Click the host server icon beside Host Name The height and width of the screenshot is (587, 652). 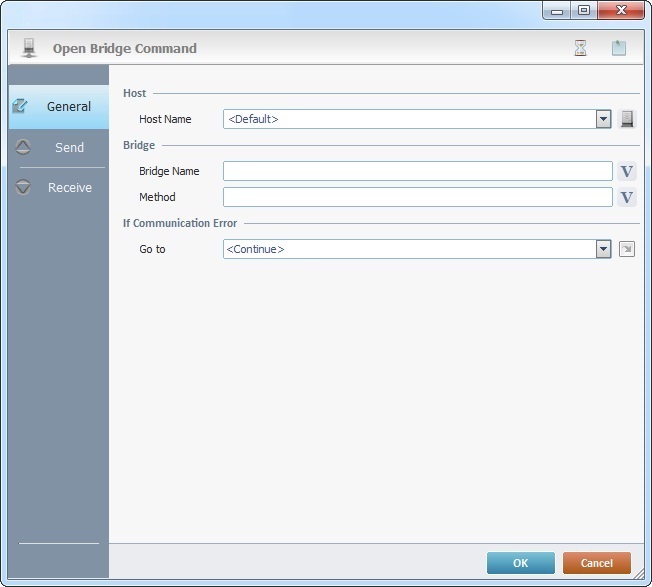627,119
